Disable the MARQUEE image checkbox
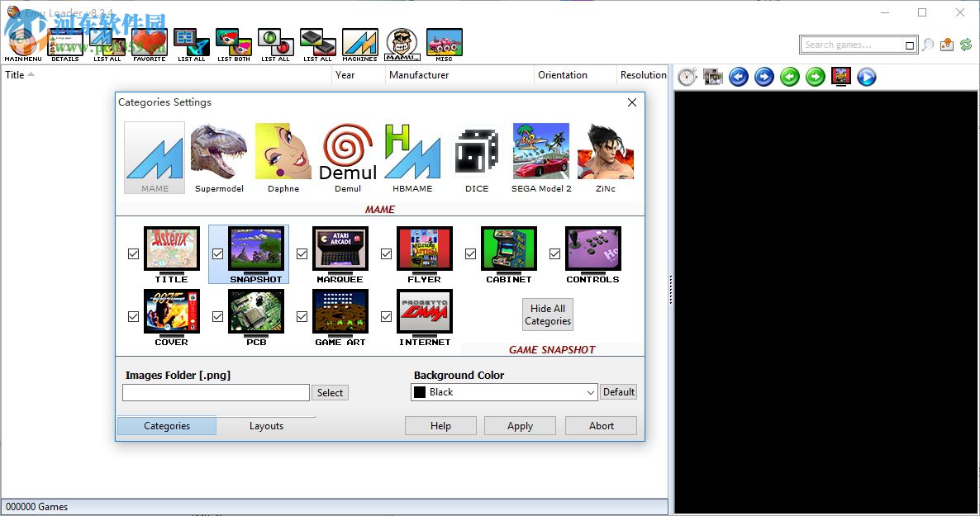This screenshot has height=516, width=980. [302, 253]
